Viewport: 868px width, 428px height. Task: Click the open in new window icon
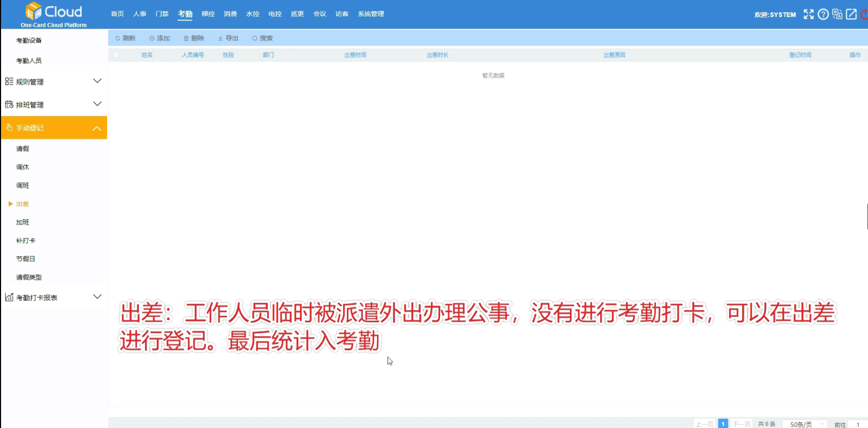click(851, 14)
